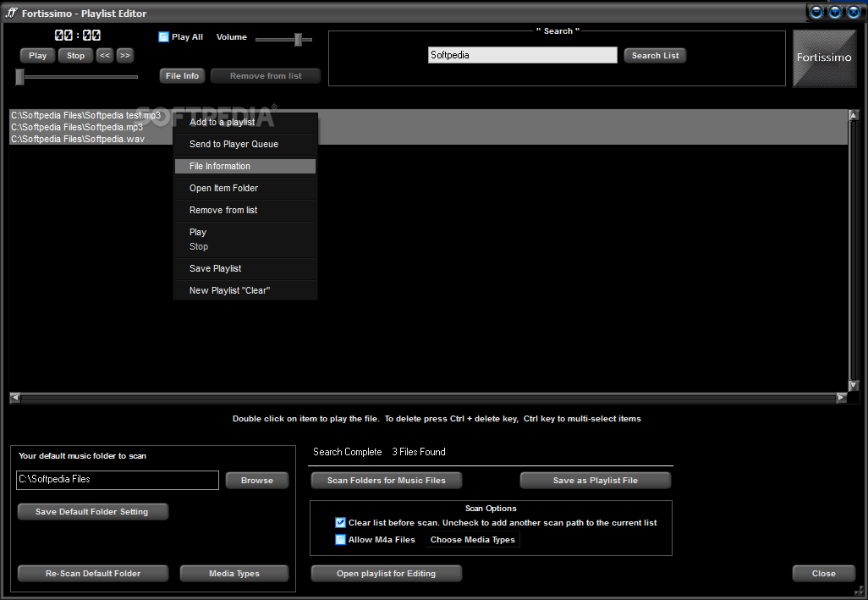Uncheck Clear list before scan option
The height and width of the screenshot is (600, 868).
[x=340, y=522]
